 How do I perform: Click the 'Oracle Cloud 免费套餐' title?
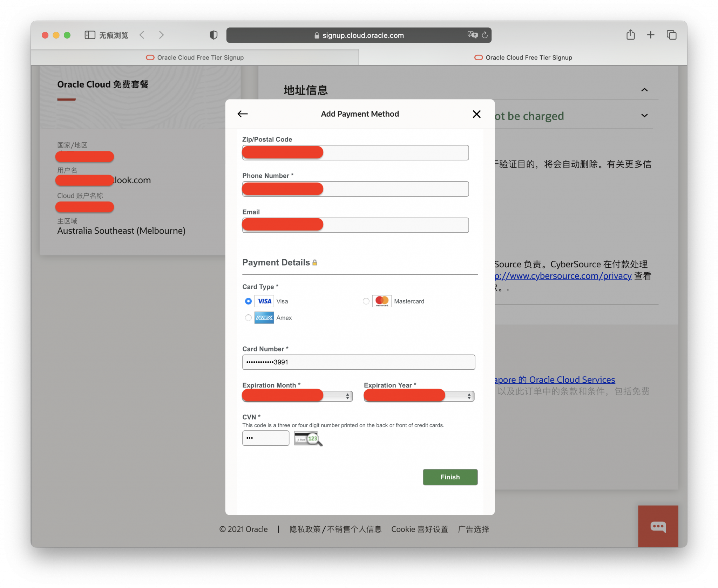click(103, 84)
